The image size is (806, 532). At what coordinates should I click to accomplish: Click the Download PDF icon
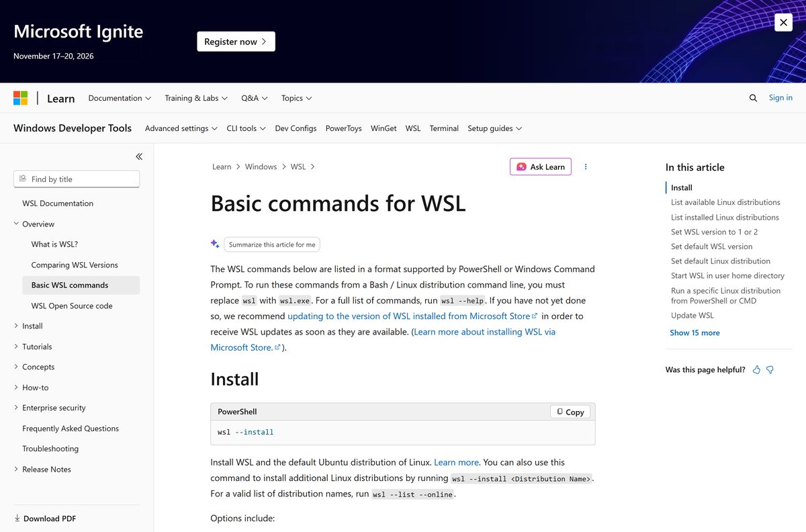(17, 519)
